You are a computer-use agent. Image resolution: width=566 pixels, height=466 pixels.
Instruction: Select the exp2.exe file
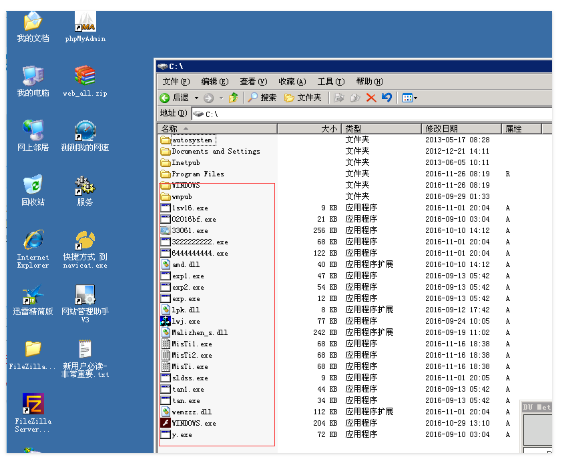click(182, 288)
